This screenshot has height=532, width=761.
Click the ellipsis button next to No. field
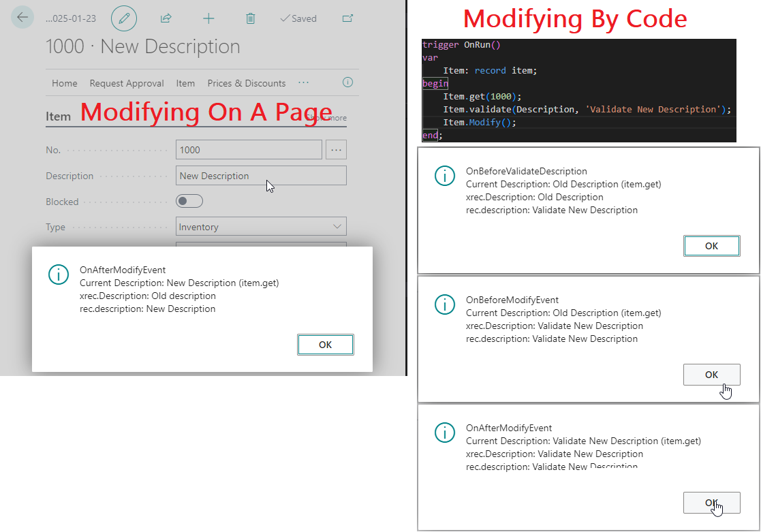[x=336, y=149]
